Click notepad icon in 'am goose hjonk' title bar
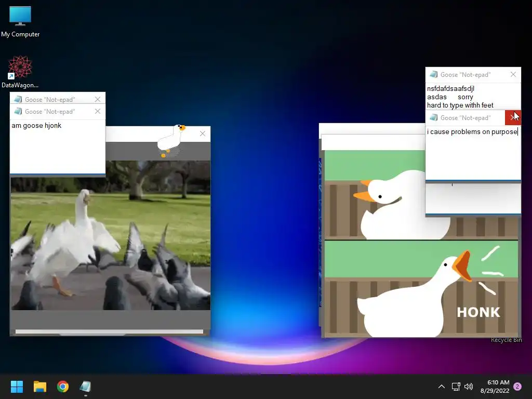This screenshot has width=532, height=399. pos(18,111)
